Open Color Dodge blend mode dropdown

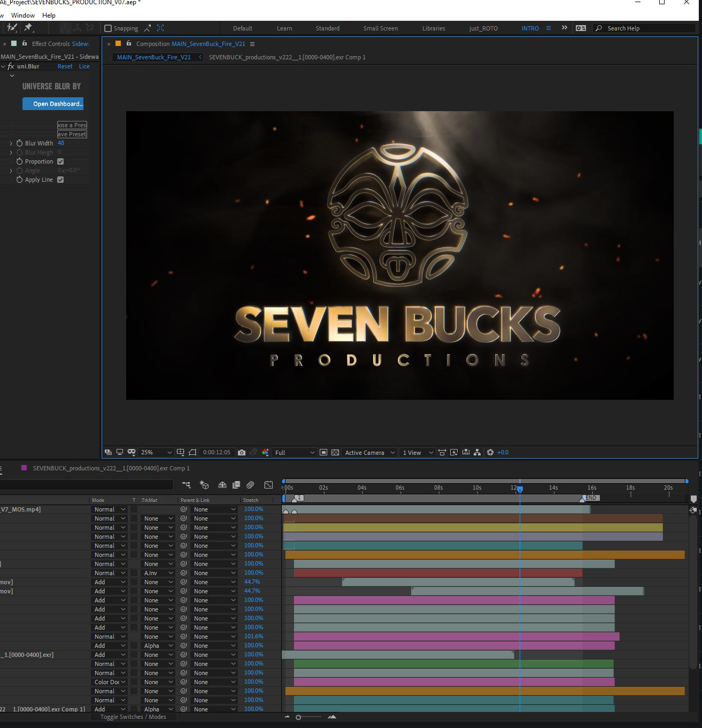109,682
